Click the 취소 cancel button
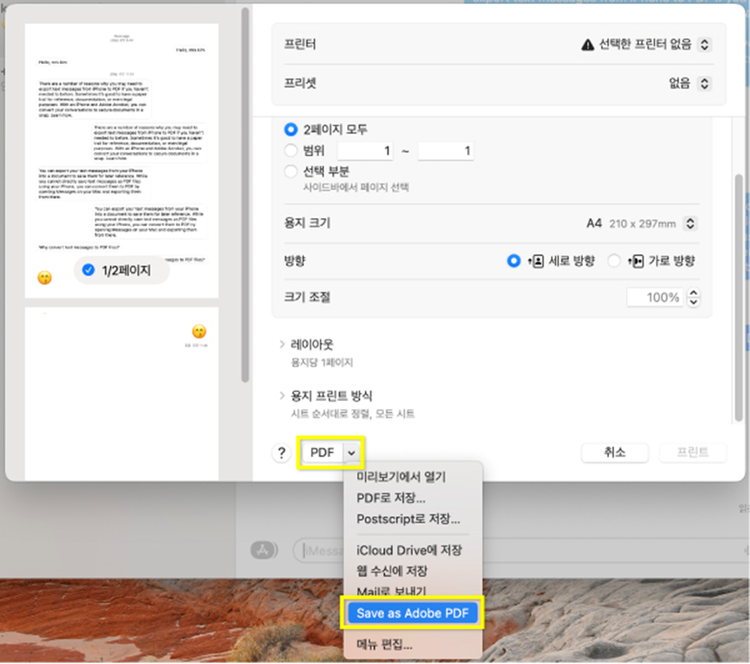This screenshot has height=664, width=750. tap(615, 452)
